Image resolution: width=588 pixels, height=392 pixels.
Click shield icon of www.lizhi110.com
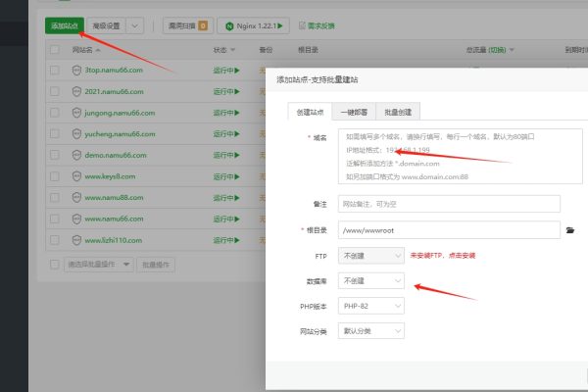tap(76, 240)
